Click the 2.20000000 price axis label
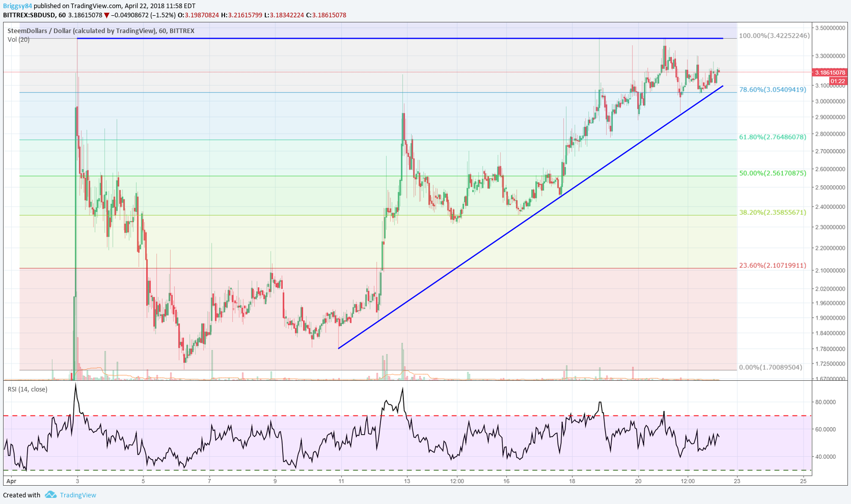 pyautogui.click(x=831, y=248)
